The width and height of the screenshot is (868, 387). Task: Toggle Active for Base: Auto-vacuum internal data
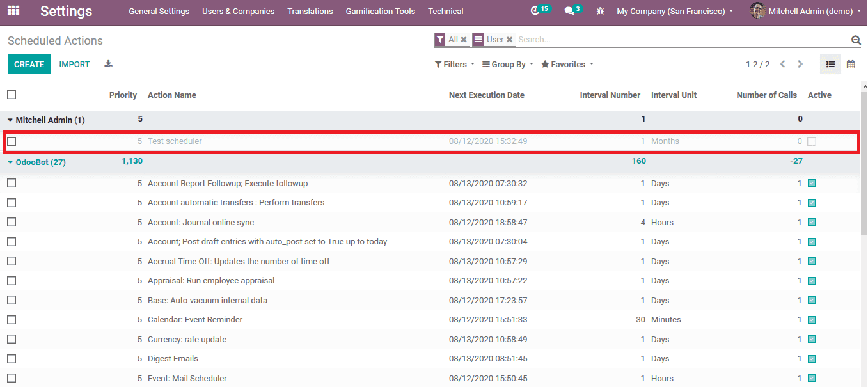tap(812, 300)
